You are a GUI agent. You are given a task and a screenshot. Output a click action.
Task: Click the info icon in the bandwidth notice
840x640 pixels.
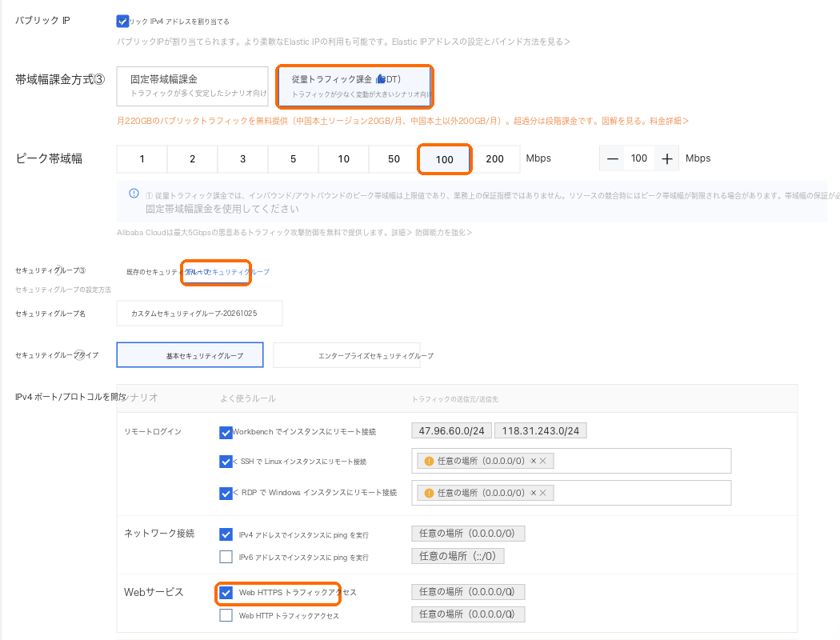134,194
